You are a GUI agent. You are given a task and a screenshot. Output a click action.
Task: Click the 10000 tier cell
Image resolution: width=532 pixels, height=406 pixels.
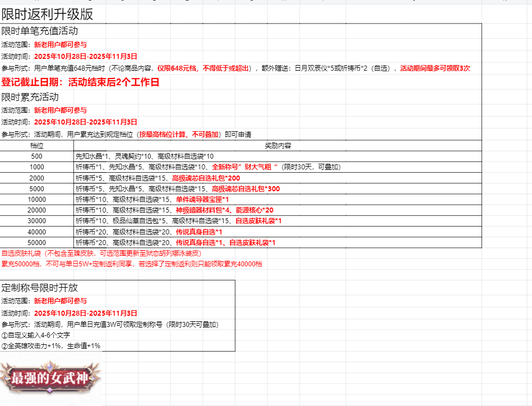point(37,200)
